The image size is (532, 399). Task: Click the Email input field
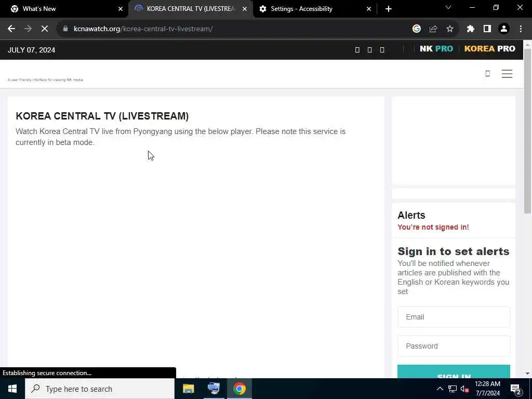[x=454, y=317]
